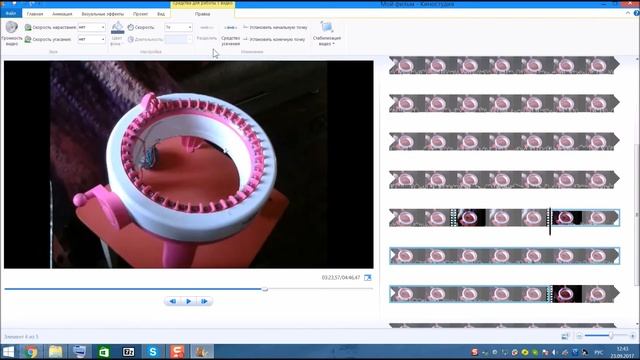Image resolution: width=640 pixels, height=360 pixels.
Task: Click the Длительность duration field
Action: click(x=178, y=40)
